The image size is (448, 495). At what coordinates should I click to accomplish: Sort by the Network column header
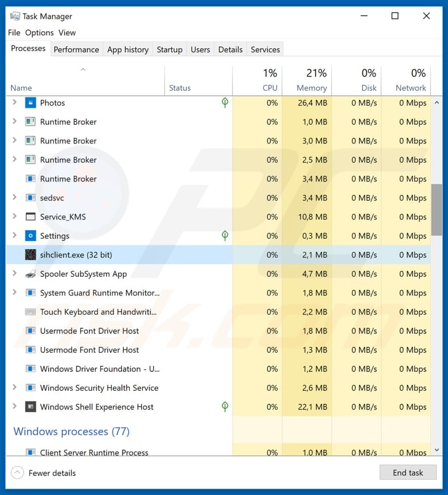tap(406, 81)
